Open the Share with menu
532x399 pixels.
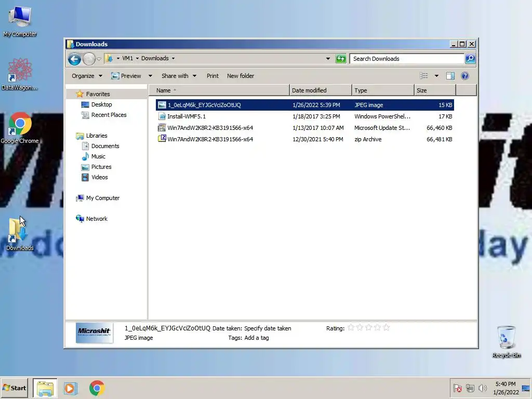tap(179, 76)
